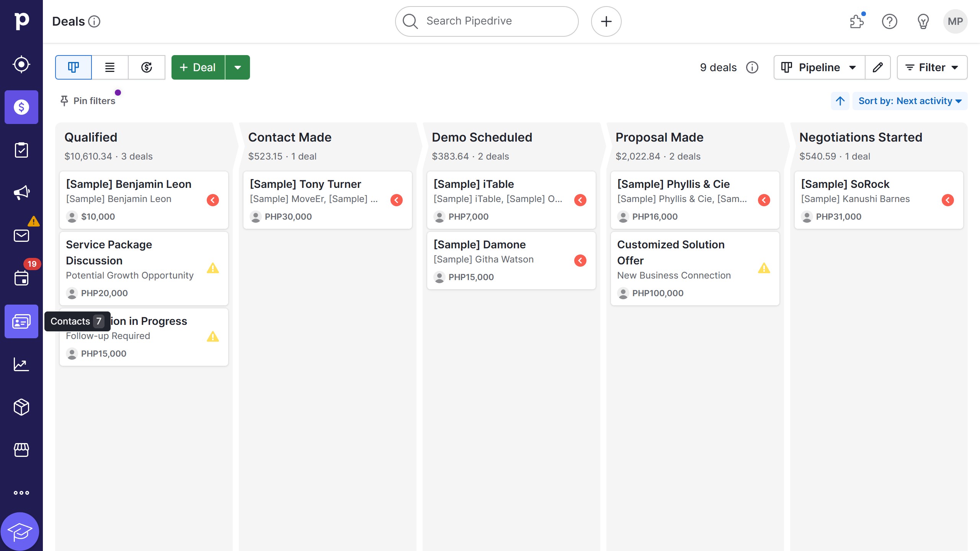Open the MP user account menu
This screenshot has height=551, width=980.
coord(955,21)
